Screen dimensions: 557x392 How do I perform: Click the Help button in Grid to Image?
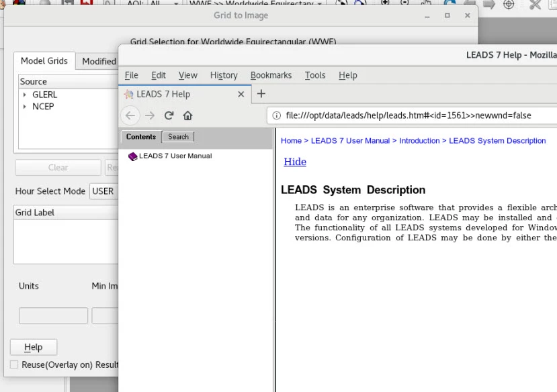[x=34, y=347]
